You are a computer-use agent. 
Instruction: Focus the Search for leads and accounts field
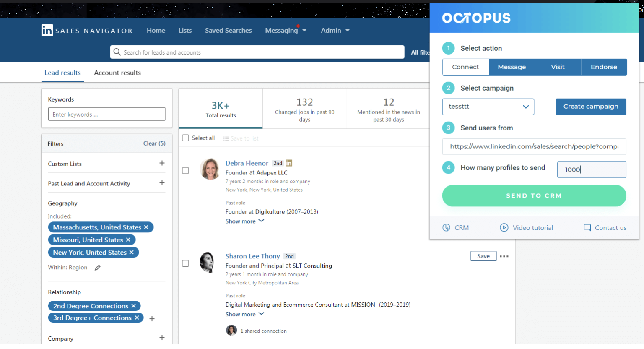pos(257,52)
